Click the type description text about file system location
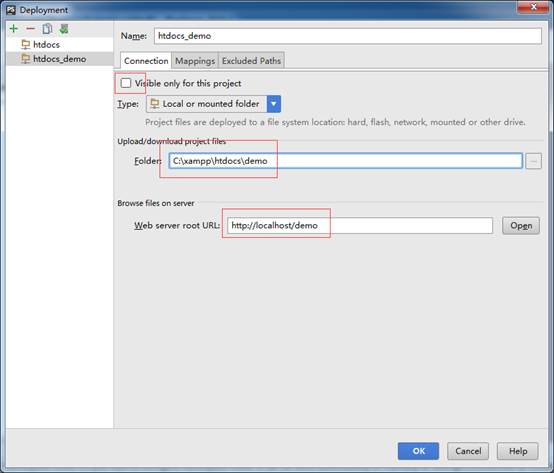The height and width of the screenshot is (473, 554). pyautogui.click(x=335, y=122)
